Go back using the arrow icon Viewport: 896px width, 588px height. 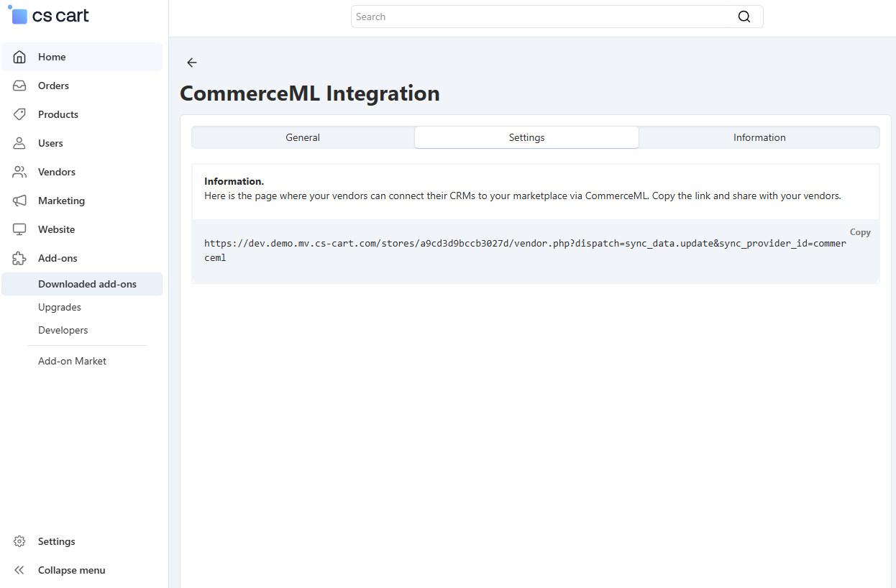(191, 63)
